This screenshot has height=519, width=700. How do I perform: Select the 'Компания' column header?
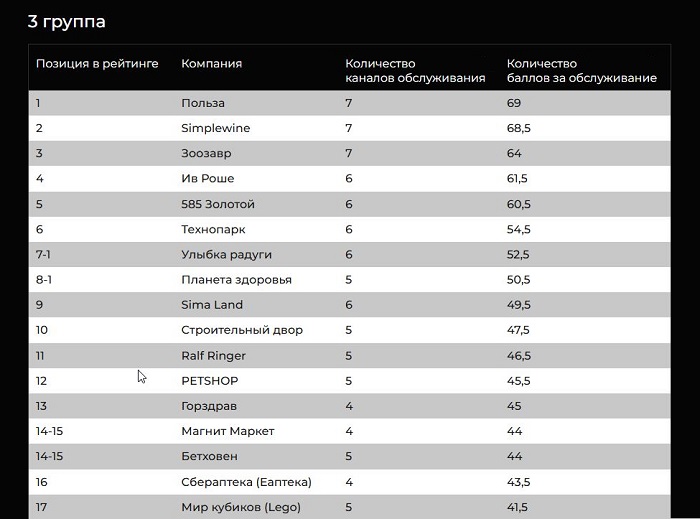coord(211,64)
